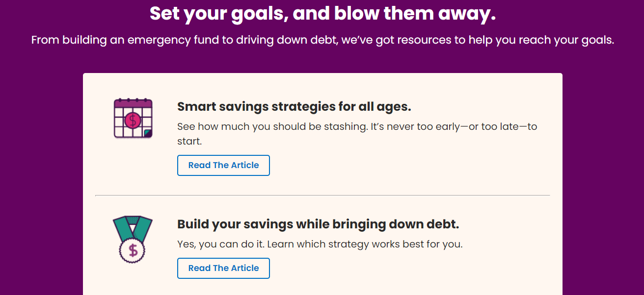Click the 'From building an emergency fund' subtitle

[322, 40]
